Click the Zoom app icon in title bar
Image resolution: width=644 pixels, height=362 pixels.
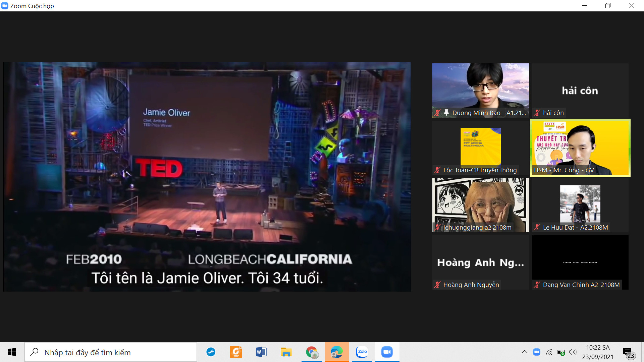point(5,6)
